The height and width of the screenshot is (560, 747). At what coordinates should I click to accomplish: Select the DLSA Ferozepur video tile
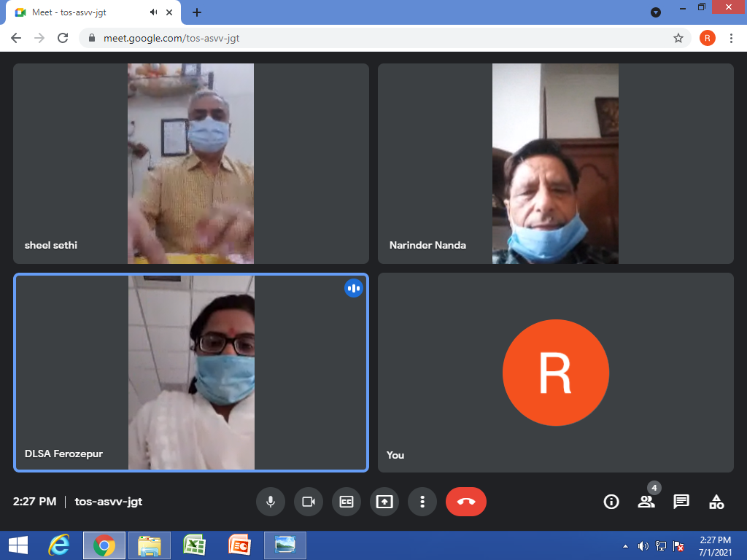click(x=191, y=372)
